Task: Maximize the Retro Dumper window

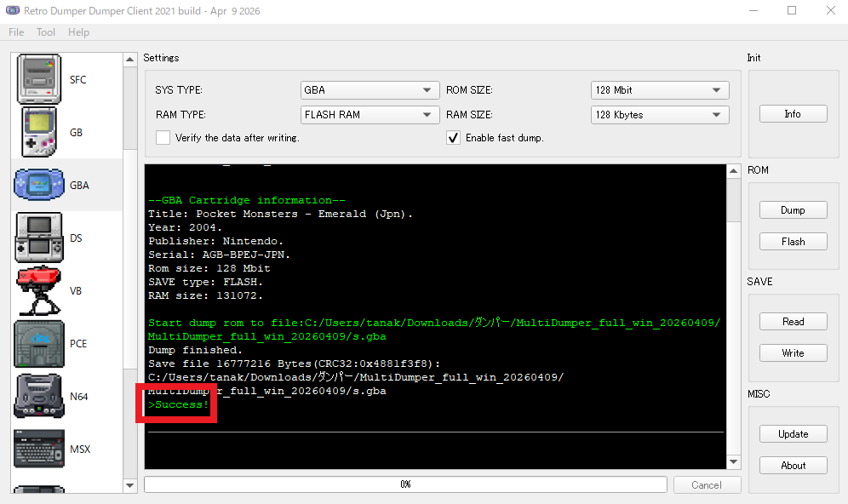Action: (792, 10)
